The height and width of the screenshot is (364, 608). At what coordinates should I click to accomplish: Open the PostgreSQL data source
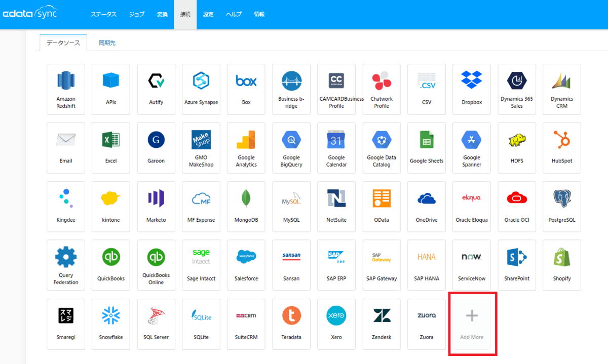pos(562,207)
